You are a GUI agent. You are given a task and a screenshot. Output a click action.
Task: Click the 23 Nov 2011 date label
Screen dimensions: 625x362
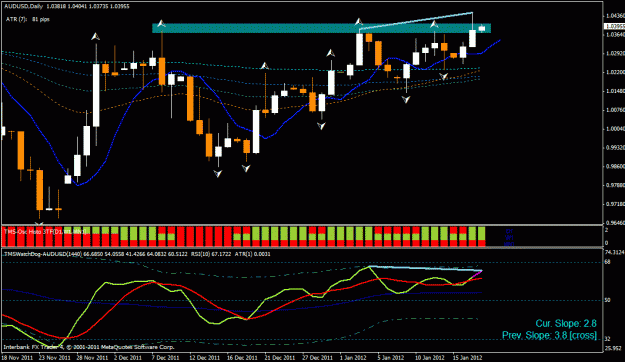[55, 357]
